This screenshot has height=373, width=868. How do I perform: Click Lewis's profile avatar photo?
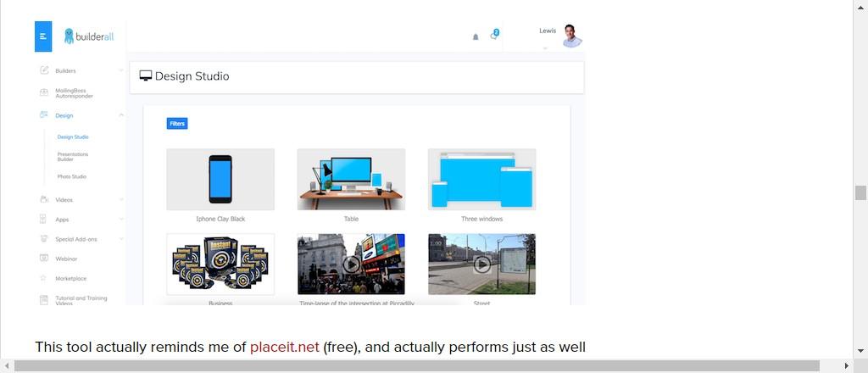coord(572,36)
